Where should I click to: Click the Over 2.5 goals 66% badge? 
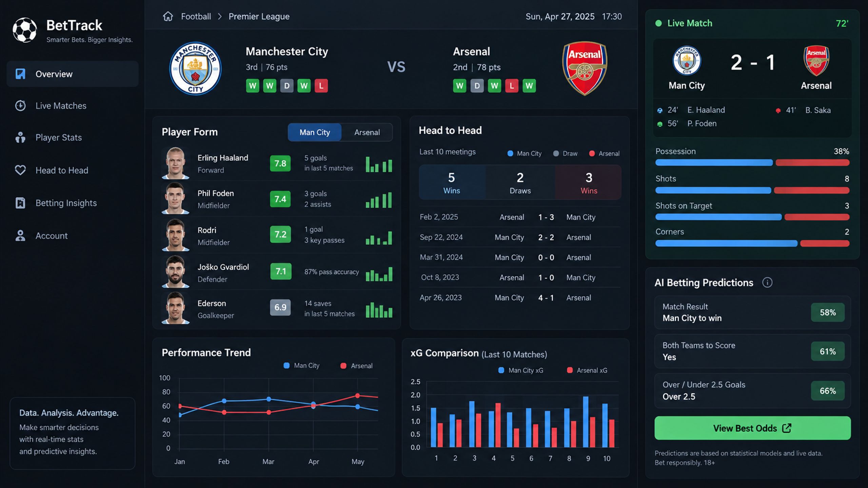click(828, 391)
